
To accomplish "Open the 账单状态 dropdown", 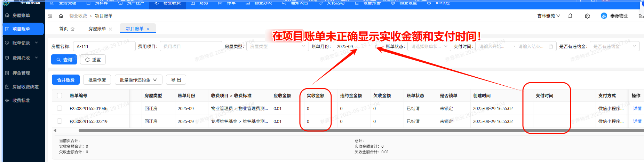I will pos(429,46).
